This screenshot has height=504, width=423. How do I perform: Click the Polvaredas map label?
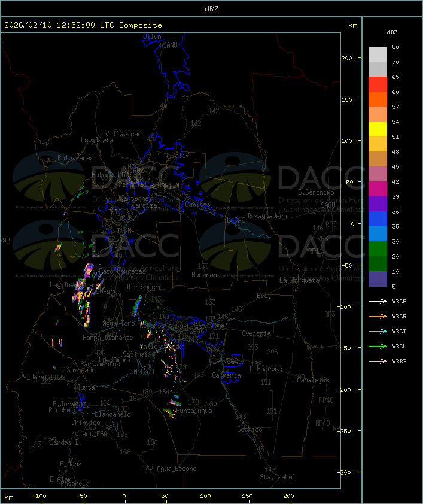click(x=75, y=158)
